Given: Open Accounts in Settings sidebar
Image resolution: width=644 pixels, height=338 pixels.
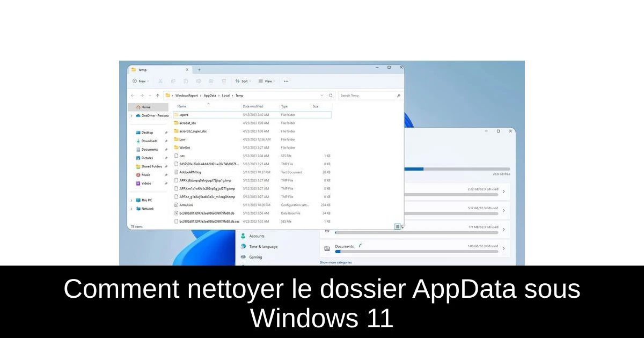Looking at the screenshot, I should 257,236.
